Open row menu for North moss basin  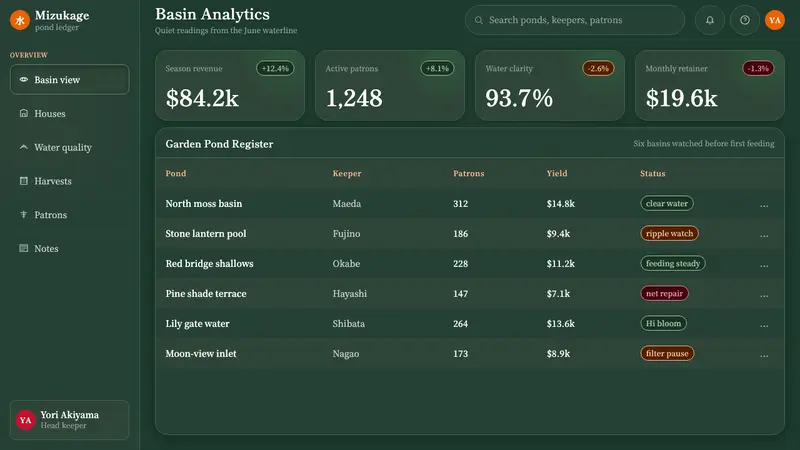click(764, 205)
